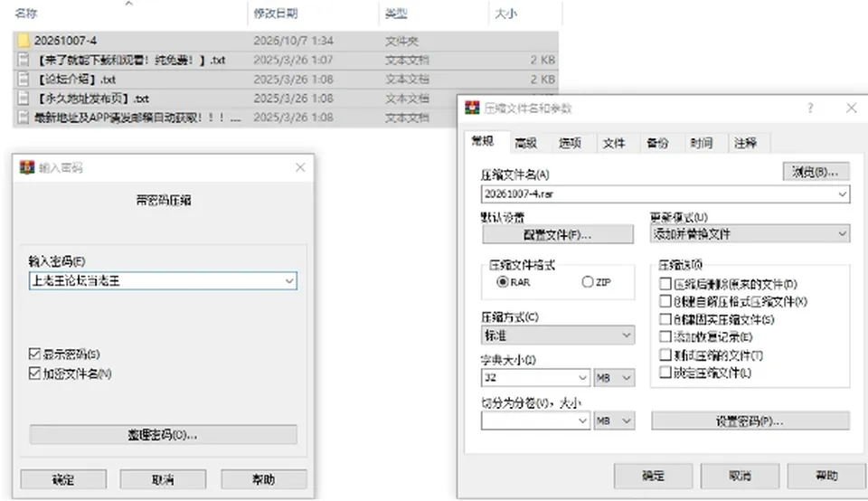Enable 创建自解压格式压缩文件 checkbox
The image size is (868, 501).
[x=665, y=301]
